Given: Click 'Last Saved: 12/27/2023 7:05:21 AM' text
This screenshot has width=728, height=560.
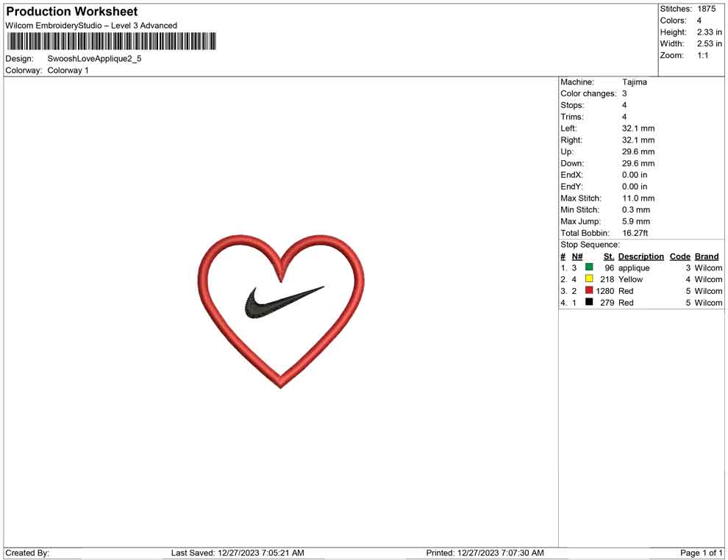Looking at the screenshot, I should pyautogui.click(x=238, y=553).
